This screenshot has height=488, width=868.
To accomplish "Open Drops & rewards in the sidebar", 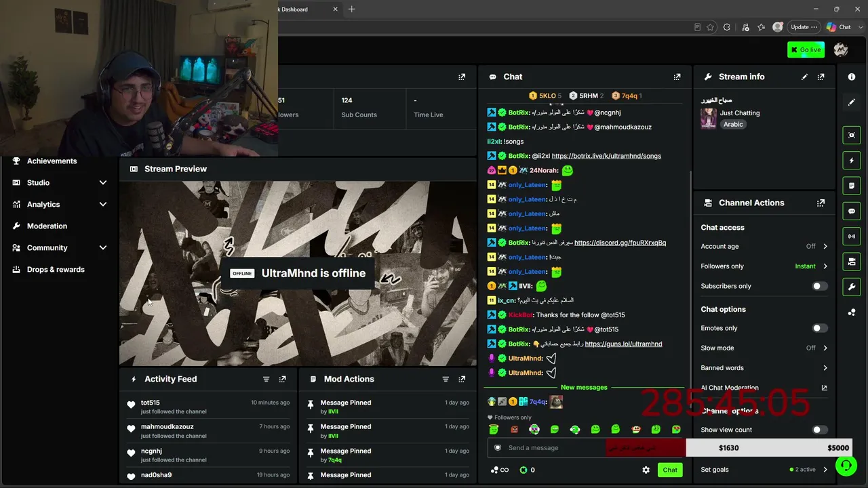I will coord(56,270).
